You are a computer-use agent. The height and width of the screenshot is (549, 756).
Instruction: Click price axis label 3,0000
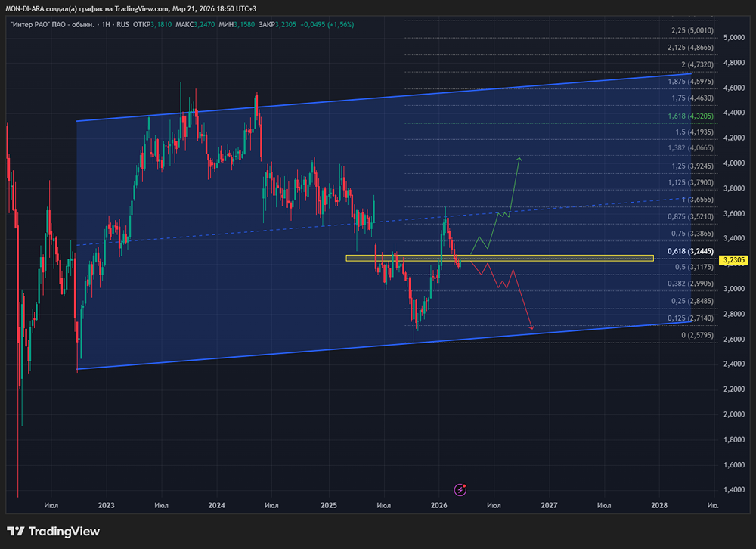[734, 289]
